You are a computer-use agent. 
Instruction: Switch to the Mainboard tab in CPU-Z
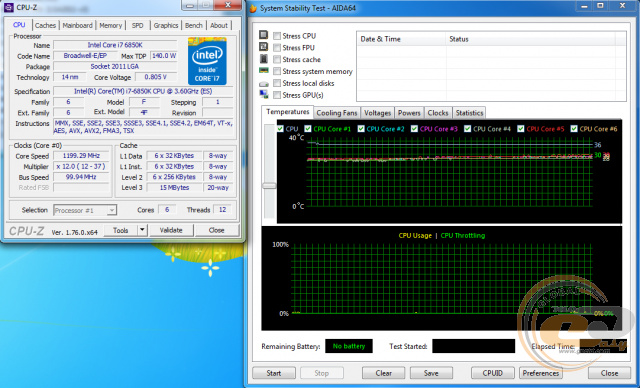pos(78,25)
